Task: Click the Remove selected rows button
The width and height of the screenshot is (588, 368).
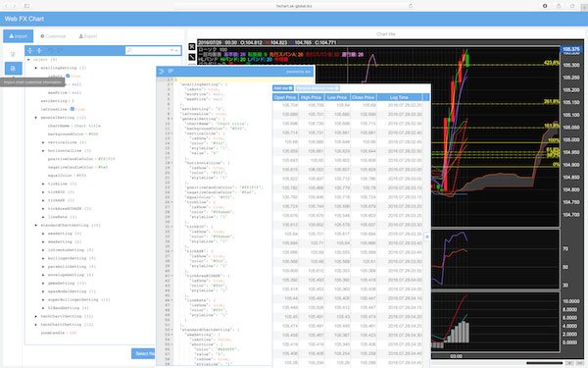Action: click(x=318, y=88)
